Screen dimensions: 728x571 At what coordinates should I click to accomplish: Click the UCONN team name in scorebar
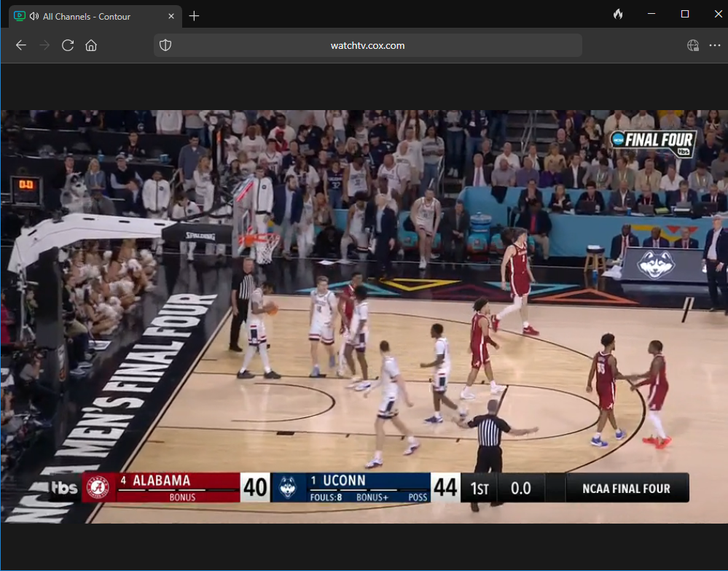click(344, 481)
